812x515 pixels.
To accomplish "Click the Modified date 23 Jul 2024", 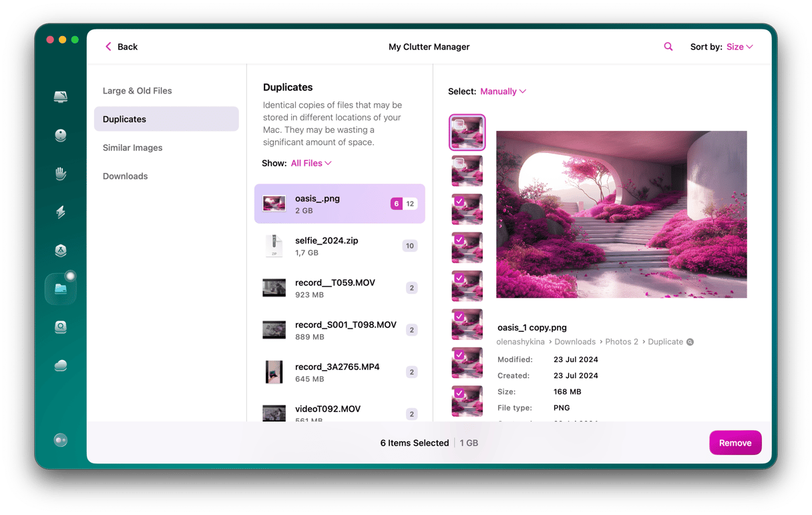I will pos(576,360).
